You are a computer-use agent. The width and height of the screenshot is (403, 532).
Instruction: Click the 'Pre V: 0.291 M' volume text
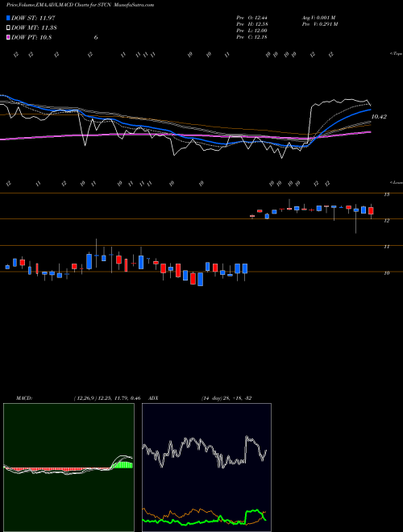click(x=319, y=24)
